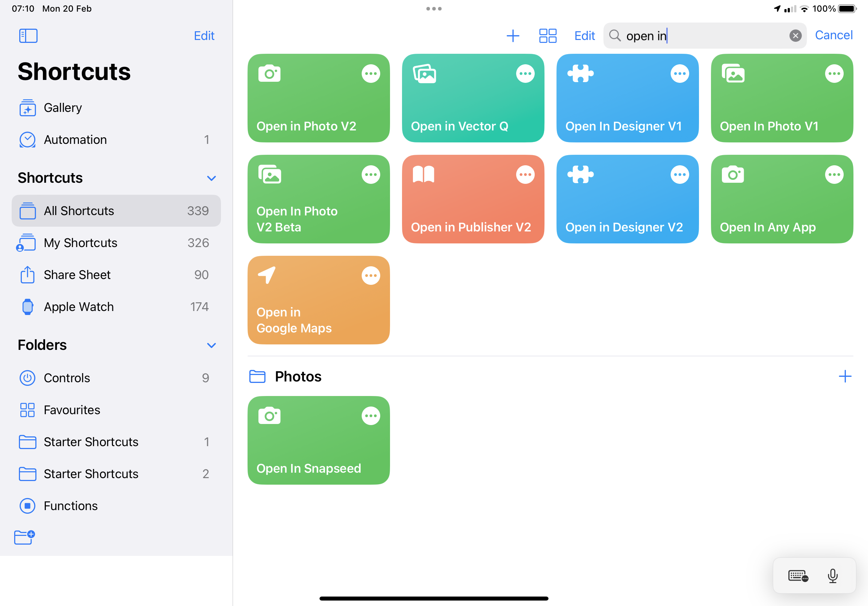Open the more options on Open in Publisher V2
Image resolution: width=868 pixels, height=606 pixels.
point(525,174)
